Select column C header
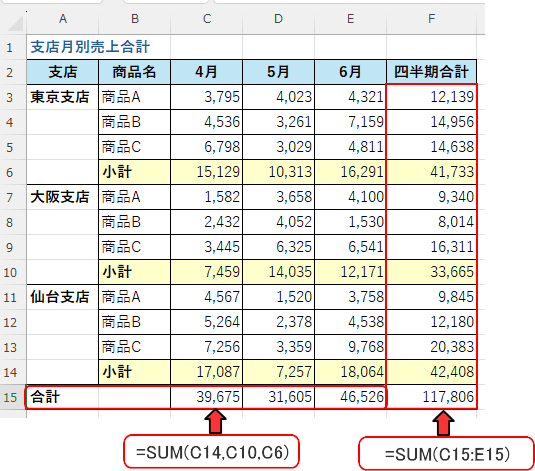 point(206,19)
